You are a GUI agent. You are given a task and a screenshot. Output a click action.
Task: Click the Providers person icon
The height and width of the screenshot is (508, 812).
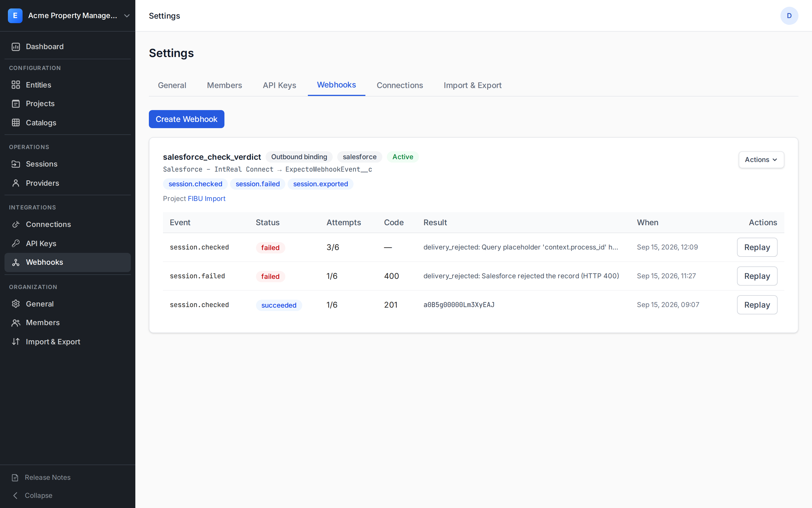click(16, 183)
